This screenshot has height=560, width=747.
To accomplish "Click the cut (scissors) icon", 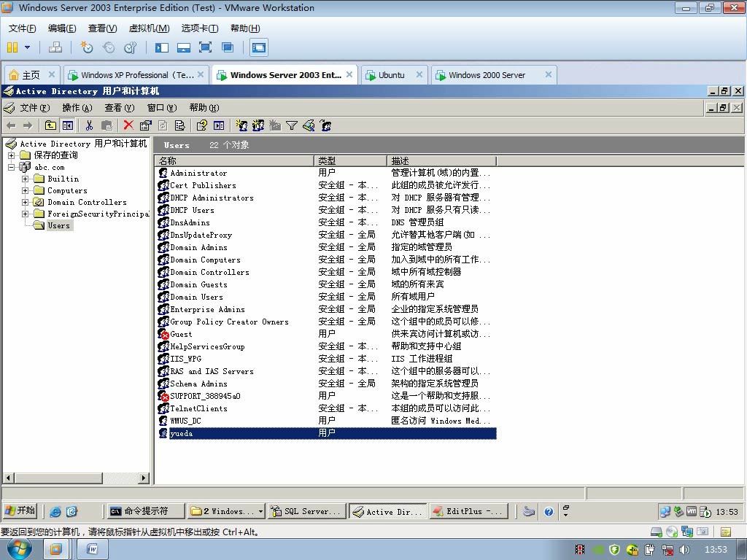I will pyautogui.click(x=89, y=125).
